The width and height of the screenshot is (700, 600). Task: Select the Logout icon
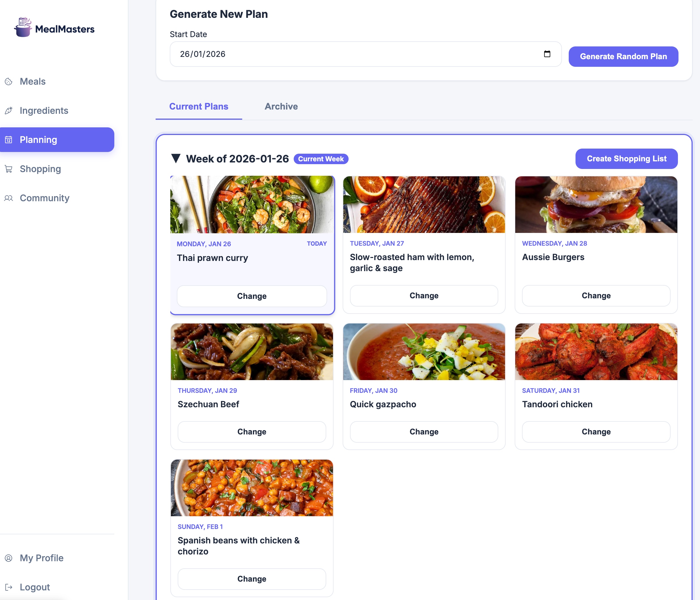click(x=8, y=587)
